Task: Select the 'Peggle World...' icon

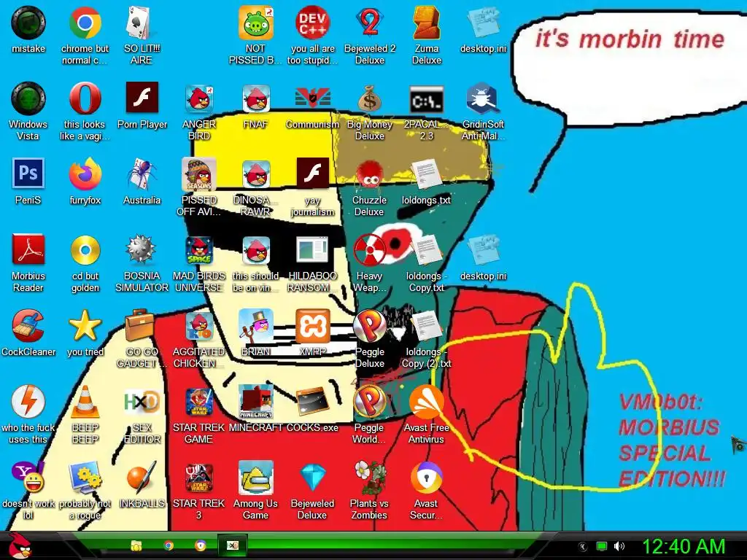Action: (x=370, y=402)
